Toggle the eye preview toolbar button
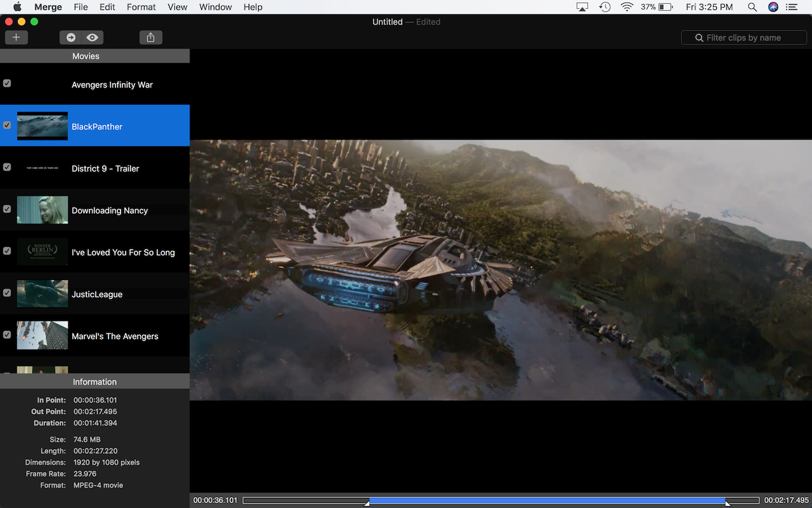This screenshot has width=812, height=508. coord(93,37)
